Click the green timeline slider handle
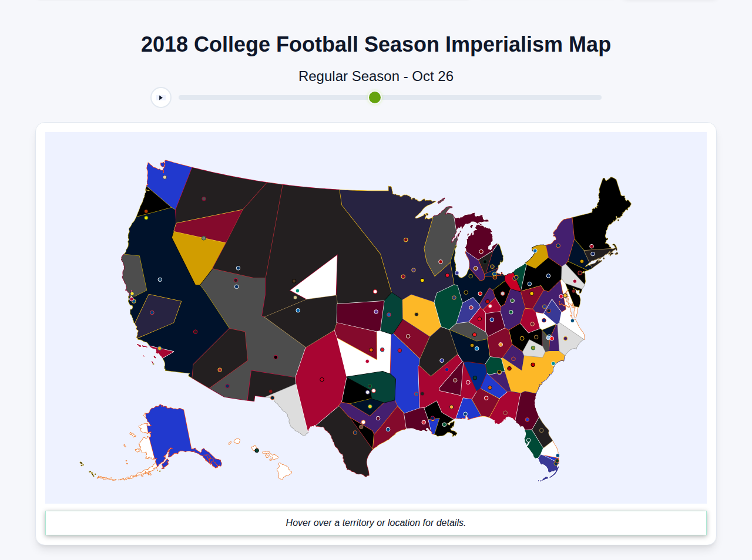This screenshot has width=752, height=560. point(374,97)
